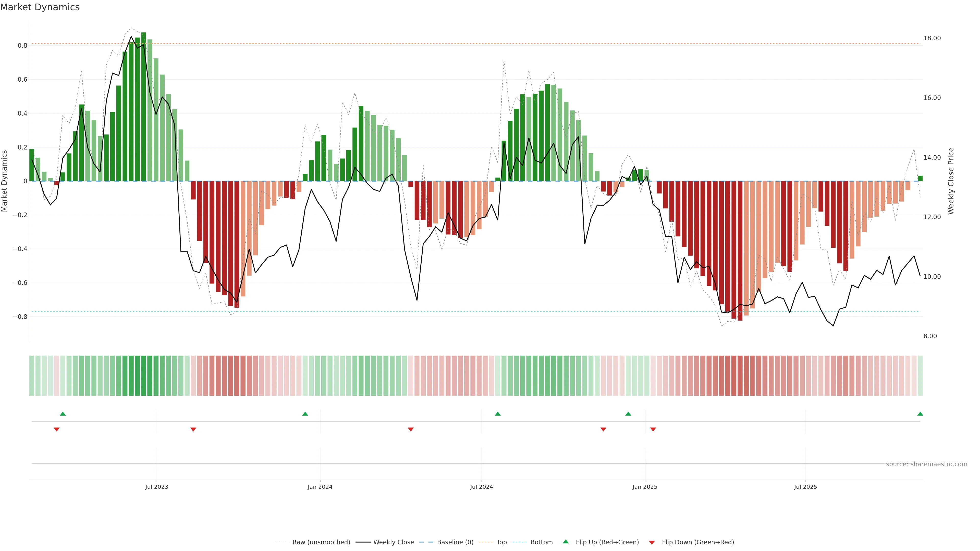Image resolution: width=980 pixels, height=551 pixels.
Task: Click the Jan 2024 x-axis label
Action: (x=320, y=487)
